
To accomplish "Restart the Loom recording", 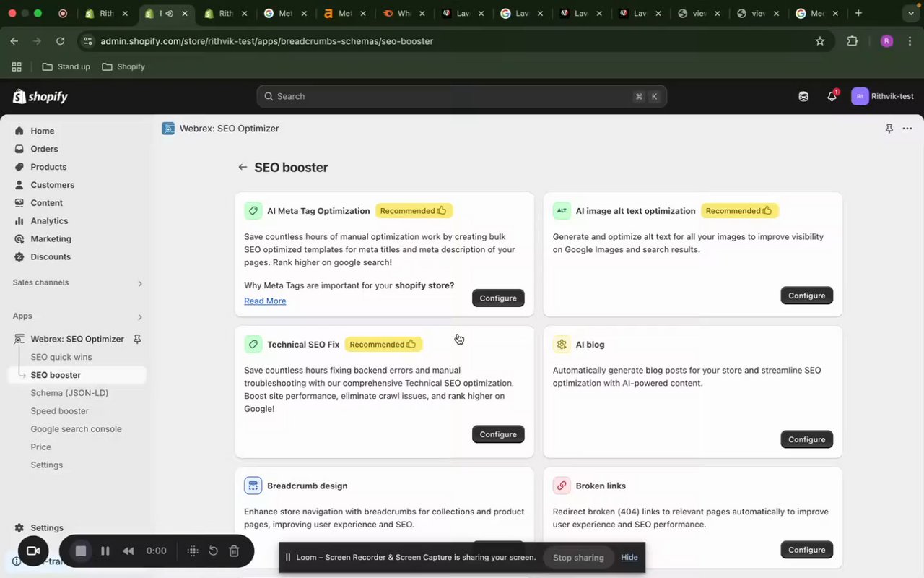I will (x=213, y=551).
